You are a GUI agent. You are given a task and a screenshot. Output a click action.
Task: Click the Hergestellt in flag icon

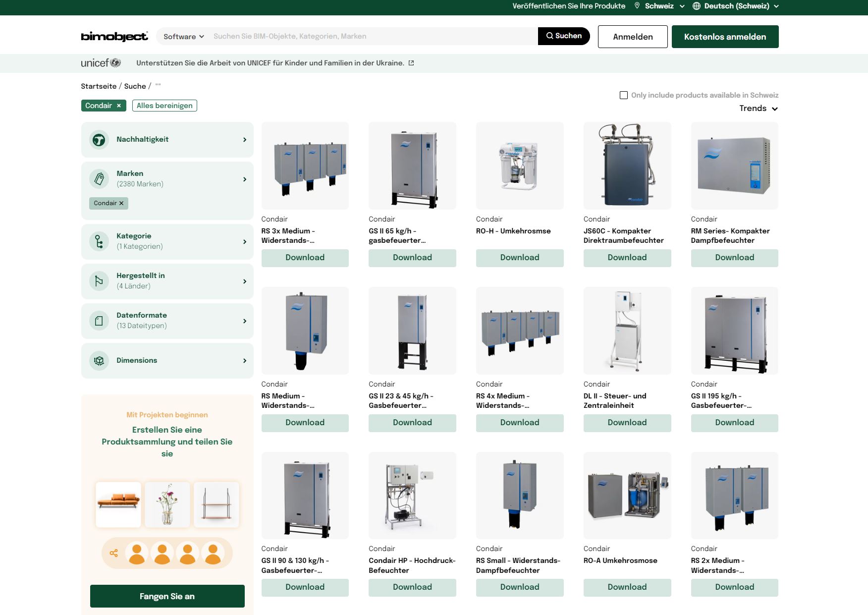point(99,281)
